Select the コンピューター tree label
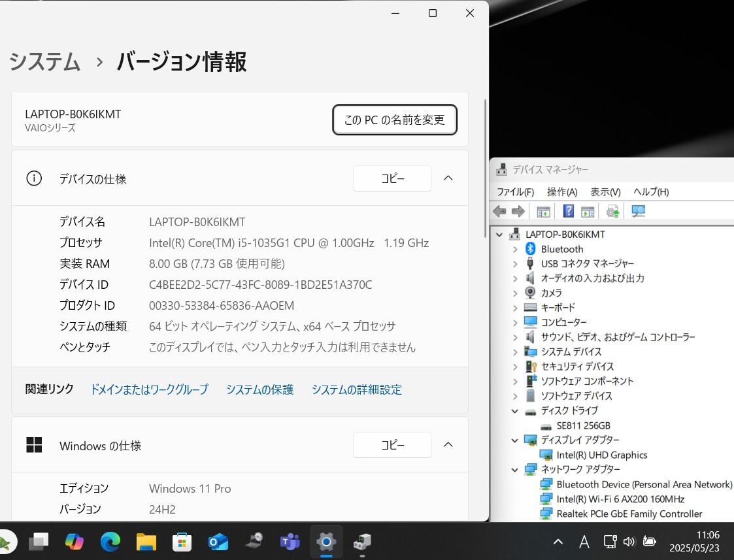 (563, 322)
